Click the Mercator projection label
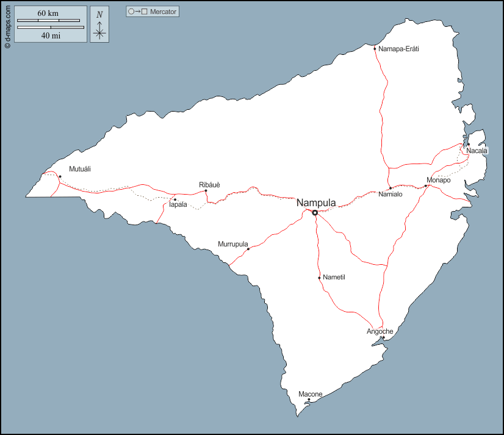Image resolution: width=504 pixels, height=435 pixels. pyautogui.click(x=163, y=12)
